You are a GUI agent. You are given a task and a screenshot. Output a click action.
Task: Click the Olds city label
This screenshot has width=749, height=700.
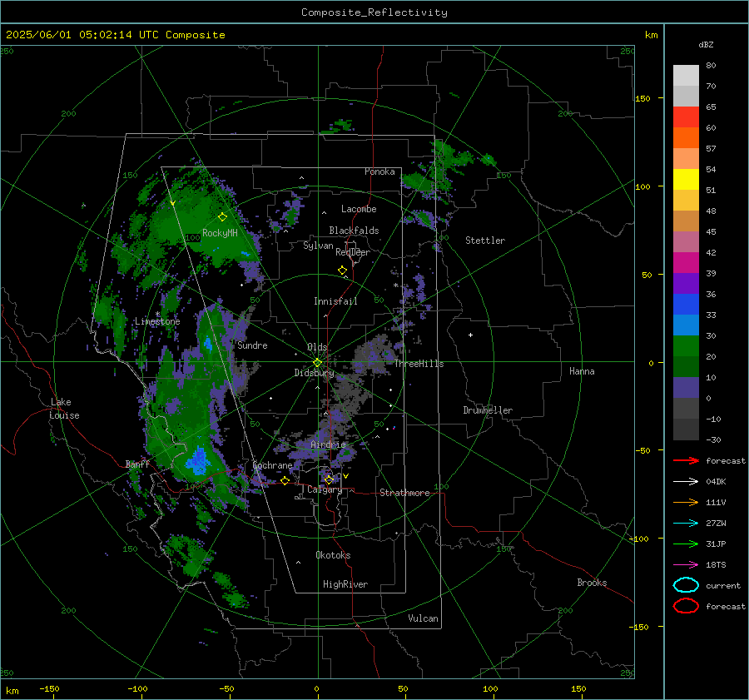coord(317,347)
